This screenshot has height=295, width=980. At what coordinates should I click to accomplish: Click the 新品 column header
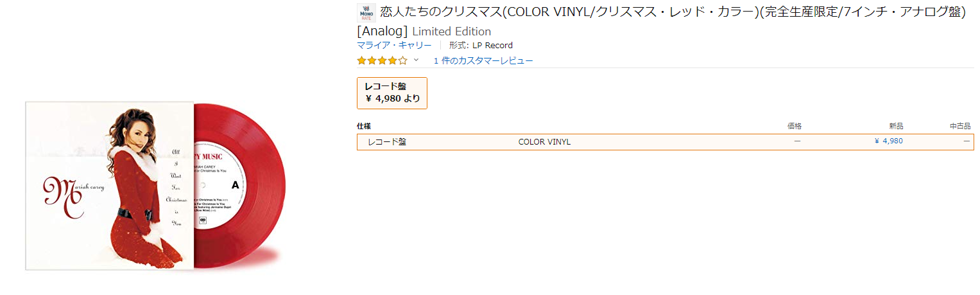point(895,126)
